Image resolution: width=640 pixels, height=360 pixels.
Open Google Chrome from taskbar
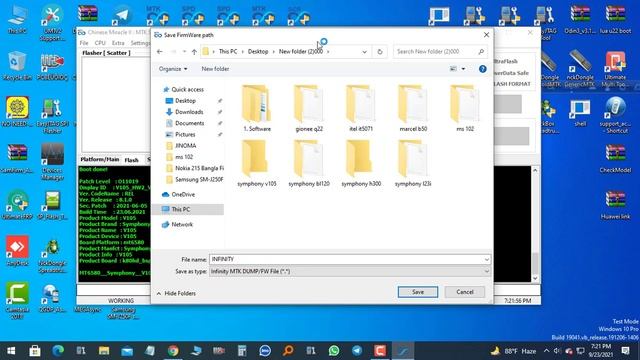pos(173,351)
